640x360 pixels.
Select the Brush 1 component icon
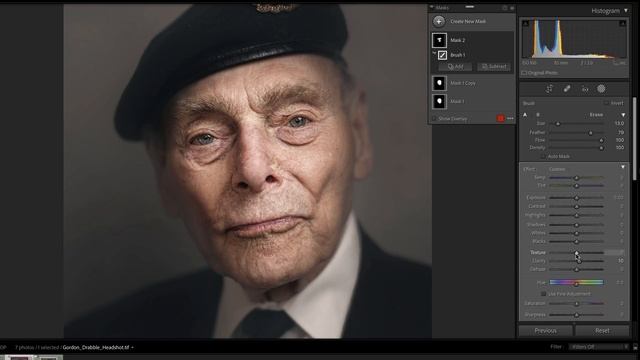point(442,55)
